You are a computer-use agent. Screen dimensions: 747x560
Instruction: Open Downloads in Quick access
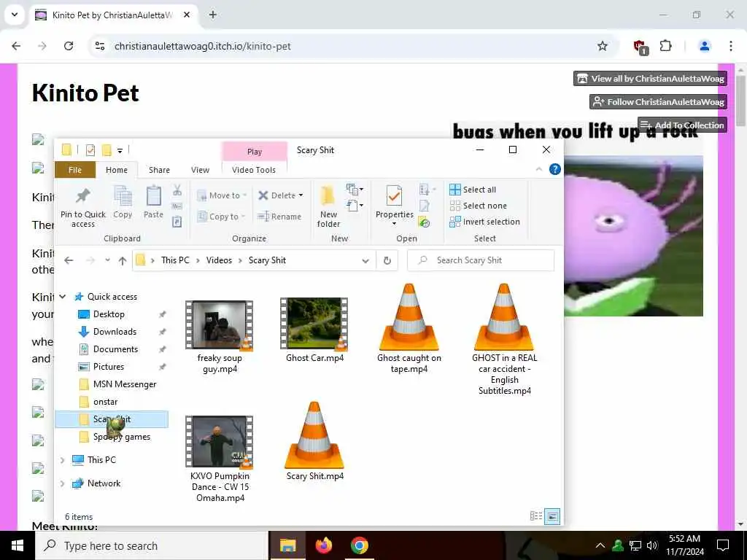pyautogui.click(x=115, y=332)
